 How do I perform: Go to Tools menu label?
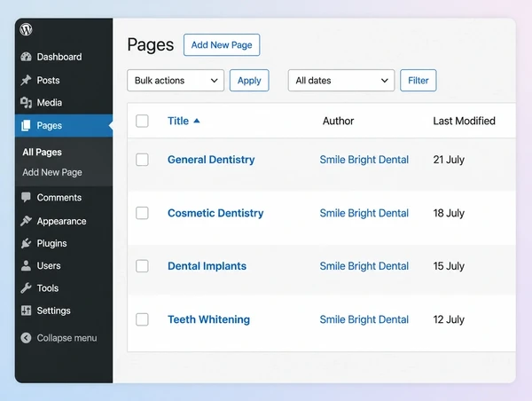click(x=48, y=288)
